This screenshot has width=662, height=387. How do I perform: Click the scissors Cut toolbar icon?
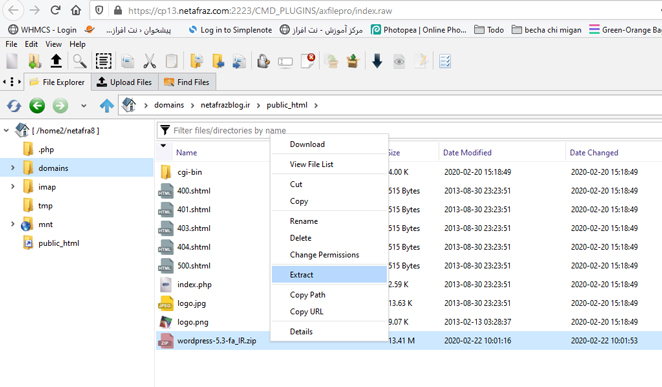pyautogui.click(x=149, y=61)
